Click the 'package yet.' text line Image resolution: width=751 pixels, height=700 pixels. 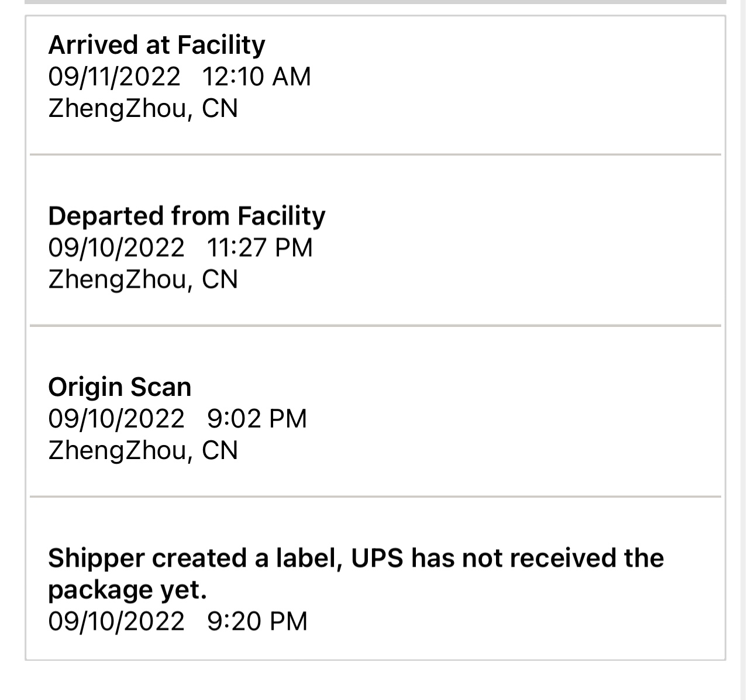click(128, 590)
